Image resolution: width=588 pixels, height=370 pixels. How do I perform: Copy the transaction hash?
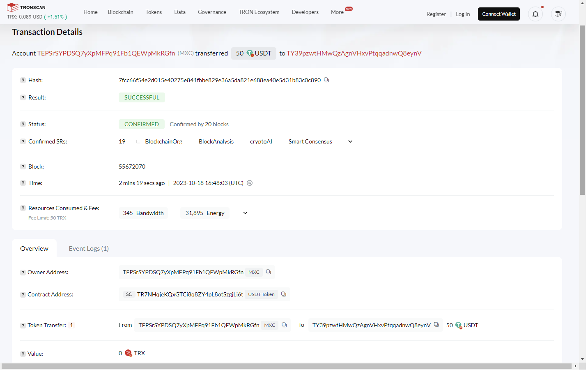click(x=326, y=80)
